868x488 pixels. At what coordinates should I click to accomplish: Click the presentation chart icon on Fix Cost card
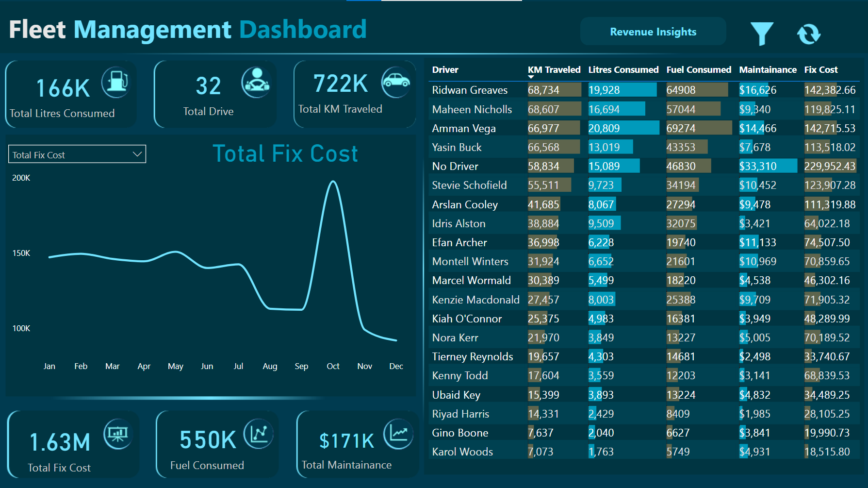coord(117,433)
